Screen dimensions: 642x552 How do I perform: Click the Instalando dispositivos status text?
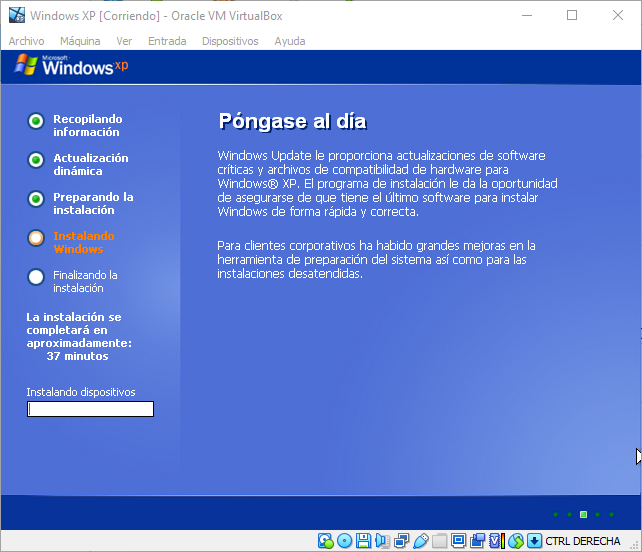click(81, 392)
